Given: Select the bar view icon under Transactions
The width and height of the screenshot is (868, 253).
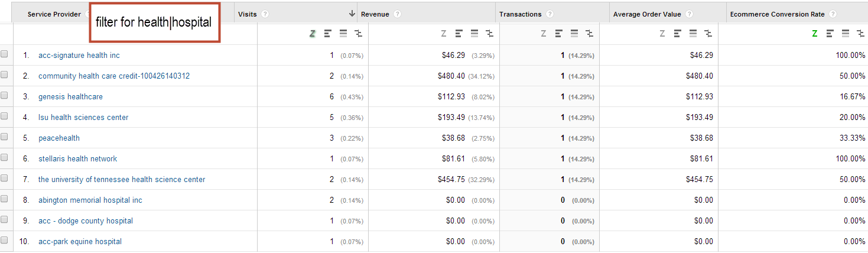Looking at the screenshot, I should [x=559, y=34].
